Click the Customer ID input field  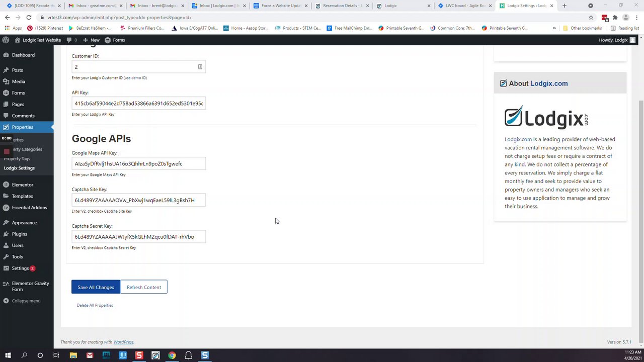(138, 67)
